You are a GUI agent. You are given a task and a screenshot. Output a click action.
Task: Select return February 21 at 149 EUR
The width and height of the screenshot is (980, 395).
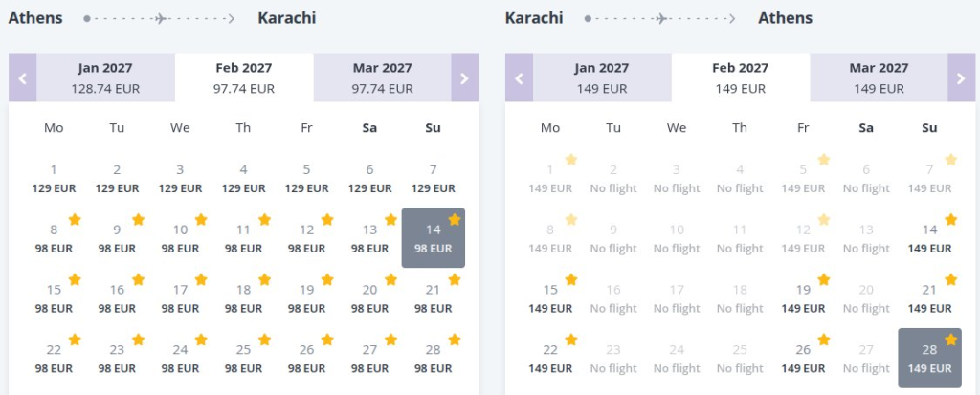click(x=929, y=298)
